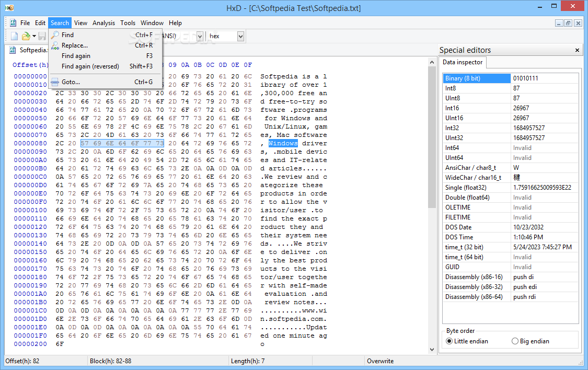Close the inner document window
Viewport: 588px width, 370px height.
pos(578,23)
